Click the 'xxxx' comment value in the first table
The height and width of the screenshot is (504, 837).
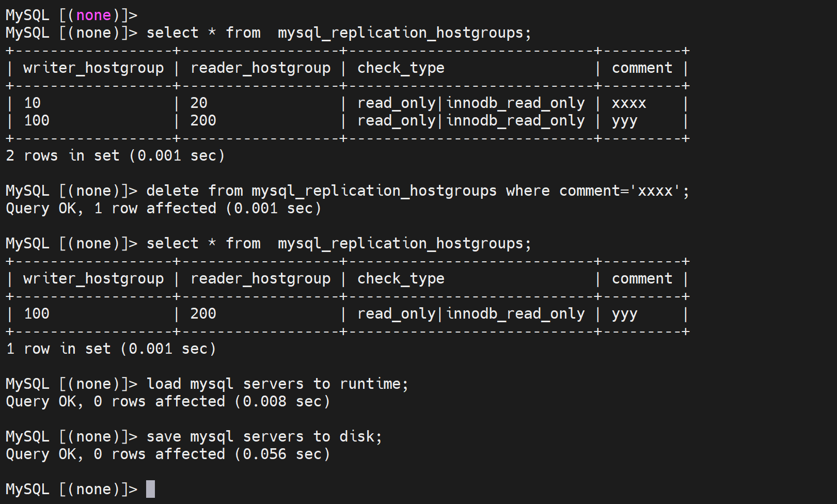coord(628,103)
